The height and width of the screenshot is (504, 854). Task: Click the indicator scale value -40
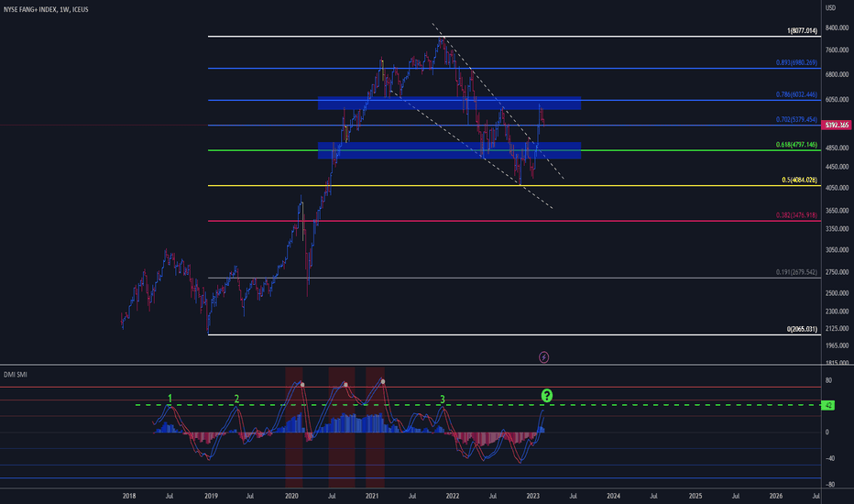click(830, 458)
